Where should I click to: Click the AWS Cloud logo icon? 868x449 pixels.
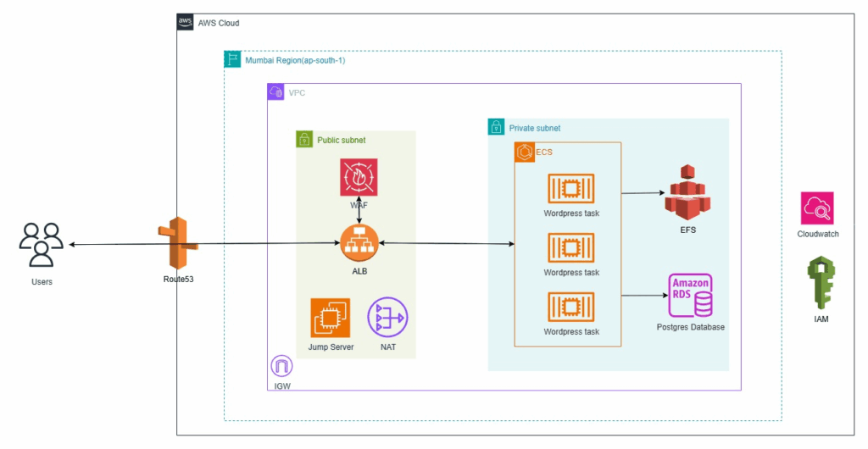(x=186, y=22)
